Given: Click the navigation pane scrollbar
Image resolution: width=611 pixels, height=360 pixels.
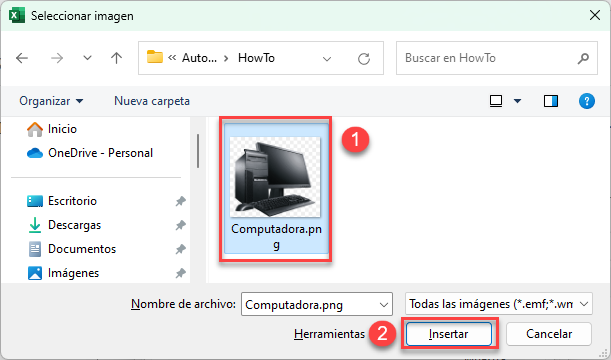Looking at the screenshot, I should point(198,151).
